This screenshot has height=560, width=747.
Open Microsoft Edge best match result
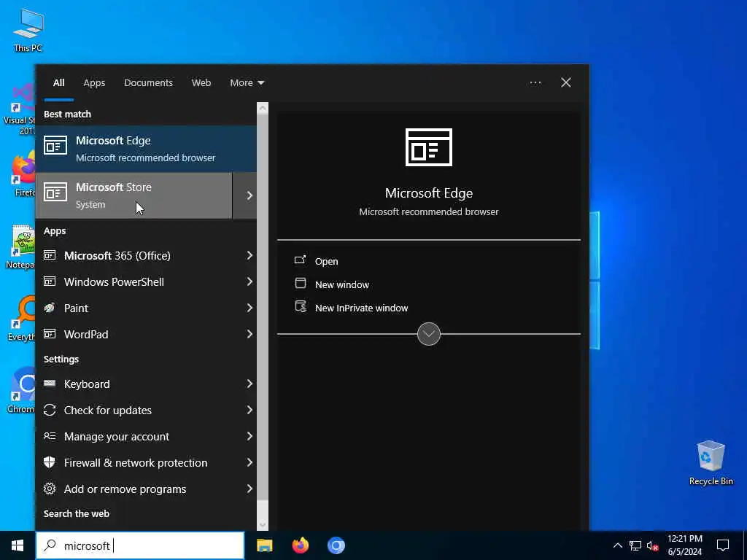coord(146,149)
